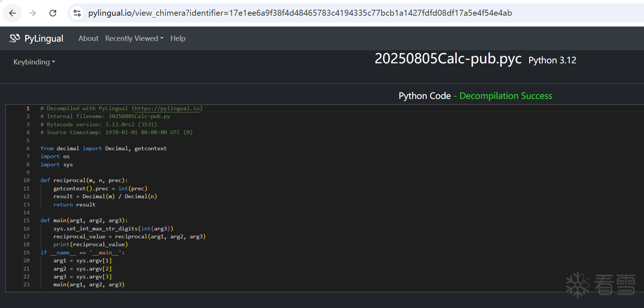Click line number 15 in the gutter
The image size is (644, 308).
click(x=26, y=221)
